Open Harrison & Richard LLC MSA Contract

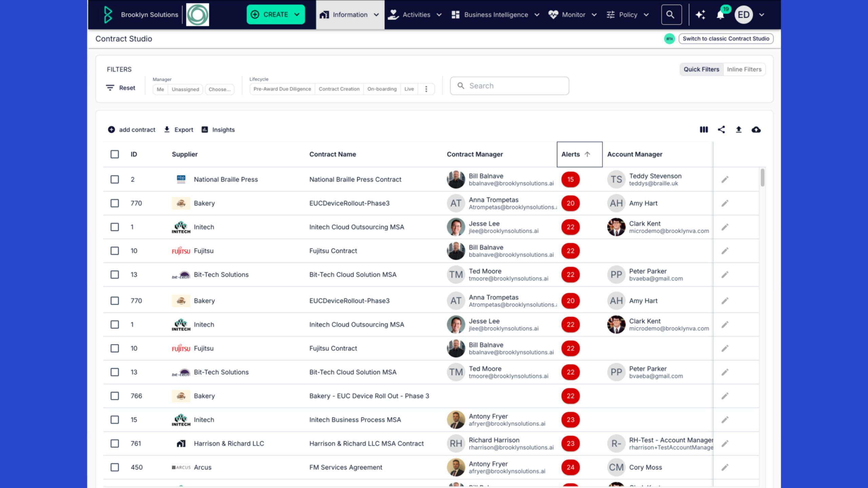coord(366,443)
